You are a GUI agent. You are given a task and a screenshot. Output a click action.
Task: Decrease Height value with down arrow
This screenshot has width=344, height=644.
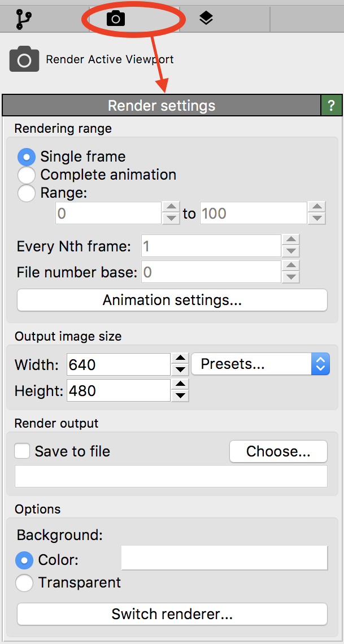[180, 396]
